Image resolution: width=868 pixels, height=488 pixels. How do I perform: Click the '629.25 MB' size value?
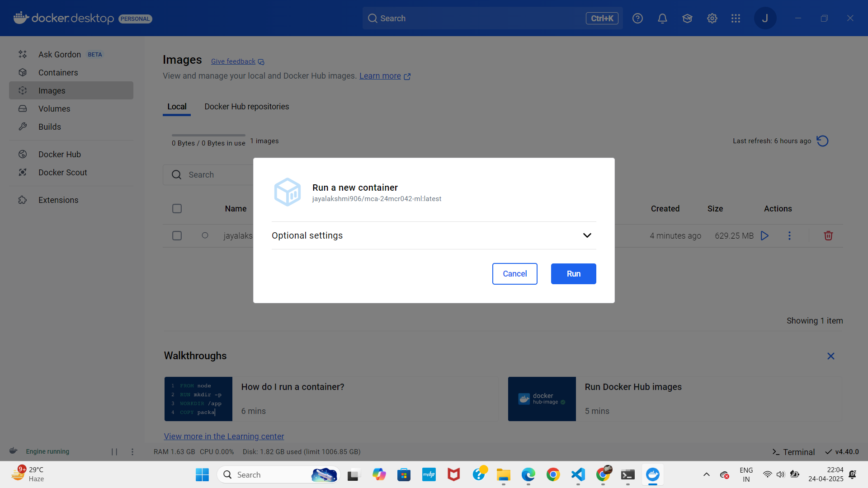pos(734,235)
